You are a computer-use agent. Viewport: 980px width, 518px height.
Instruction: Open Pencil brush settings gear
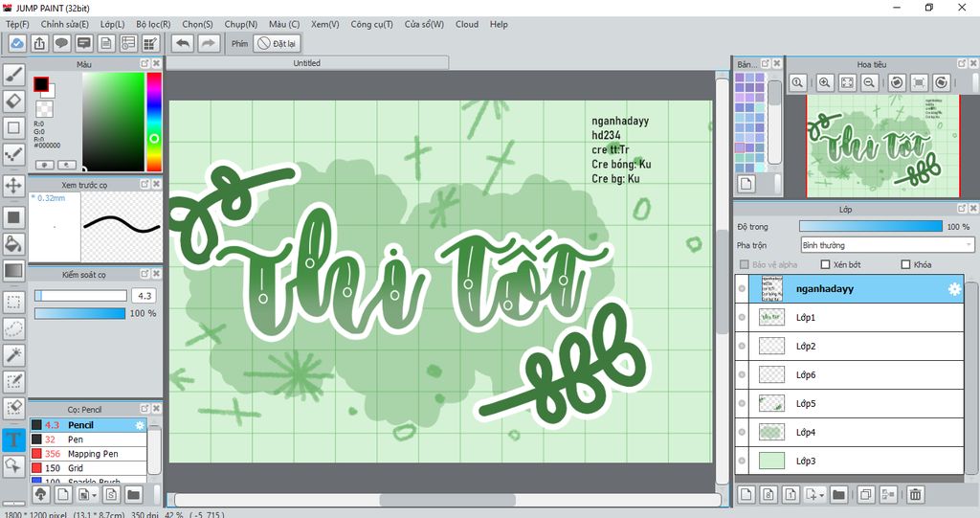(x=140, y=425)
